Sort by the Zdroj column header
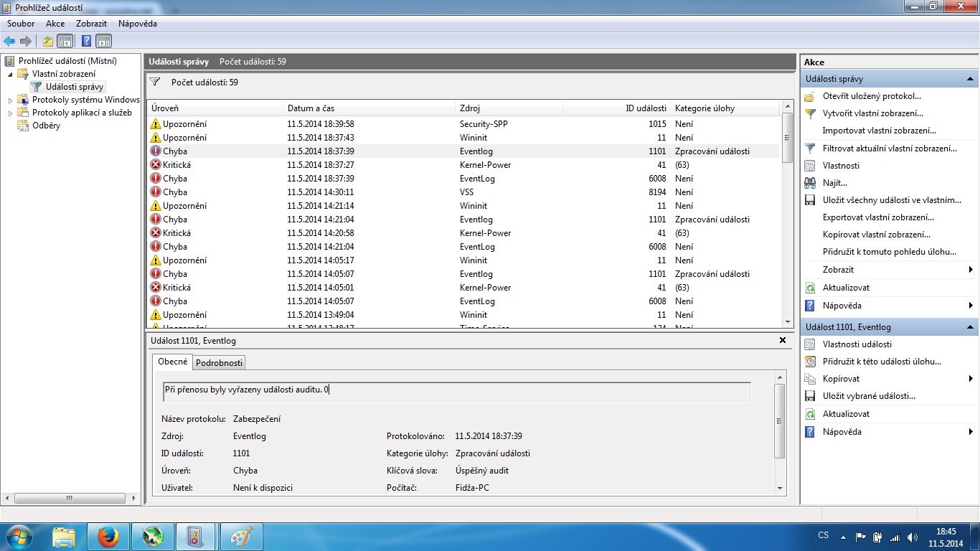980x551 pixels. pyautogui.click(x=509, y=108)
